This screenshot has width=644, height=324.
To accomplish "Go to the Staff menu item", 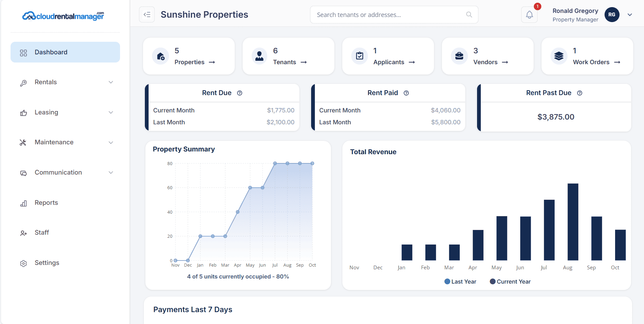I will (42, 233).
